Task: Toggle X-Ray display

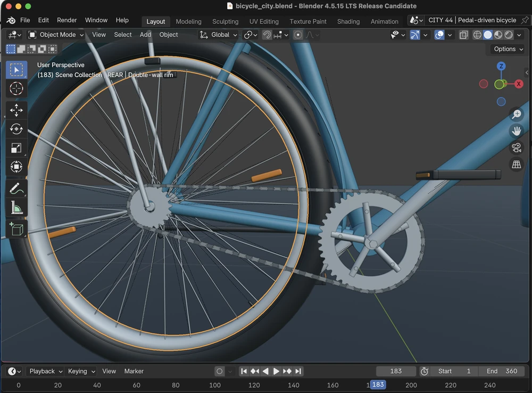Action: click(x=463, y=35)
